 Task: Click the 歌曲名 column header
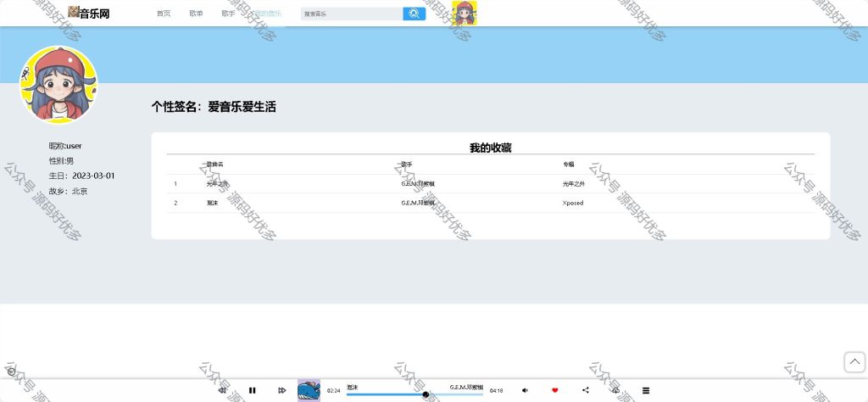214,165
